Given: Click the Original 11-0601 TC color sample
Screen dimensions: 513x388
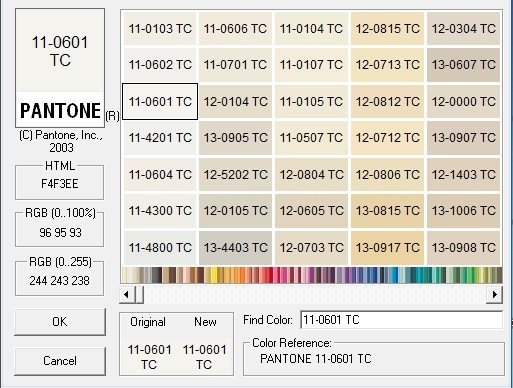Looking at the screenshot, I should (149, 357).
